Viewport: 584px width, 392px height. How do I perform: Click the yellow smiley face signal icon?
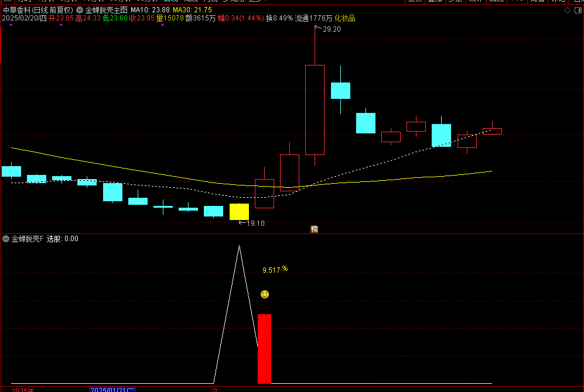coord(265,294)
